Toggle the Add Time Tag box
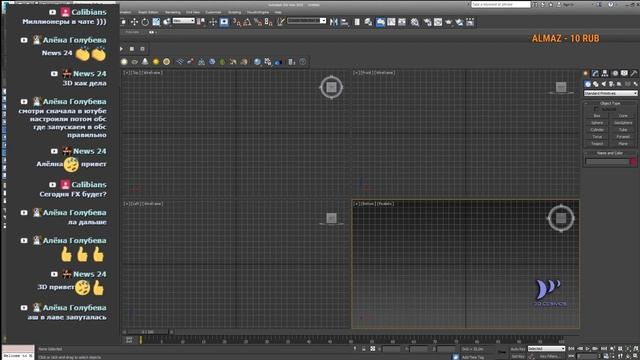This screenshot has width=640, height=360. click(x=472, y=357)
